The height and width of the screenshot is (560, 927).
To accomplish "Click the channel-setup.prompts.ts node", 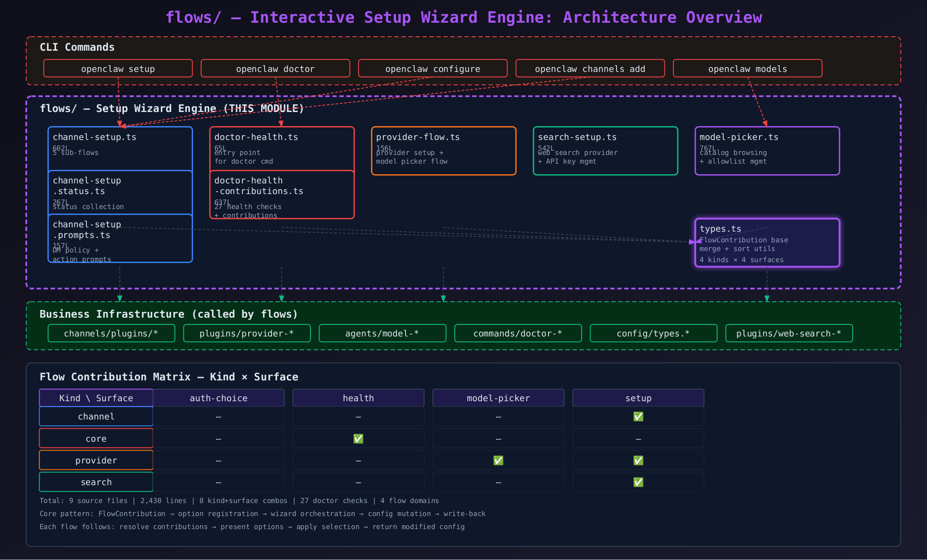I will (120, 239).
